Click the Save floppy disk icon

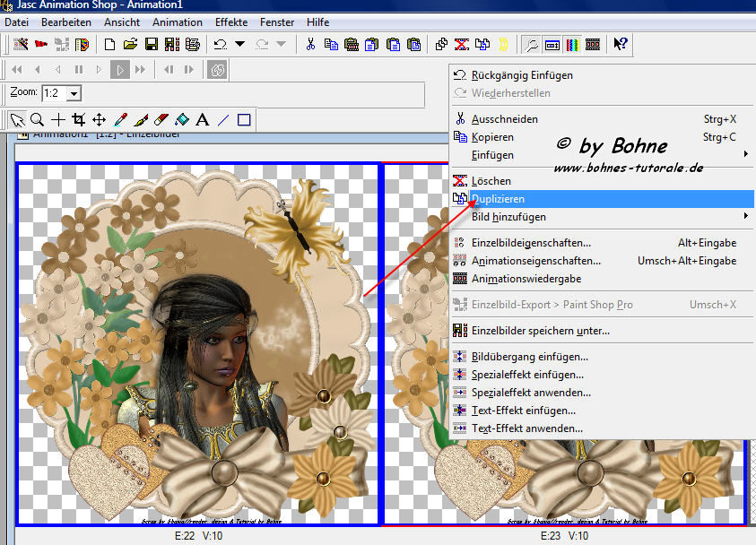(151, 44)
